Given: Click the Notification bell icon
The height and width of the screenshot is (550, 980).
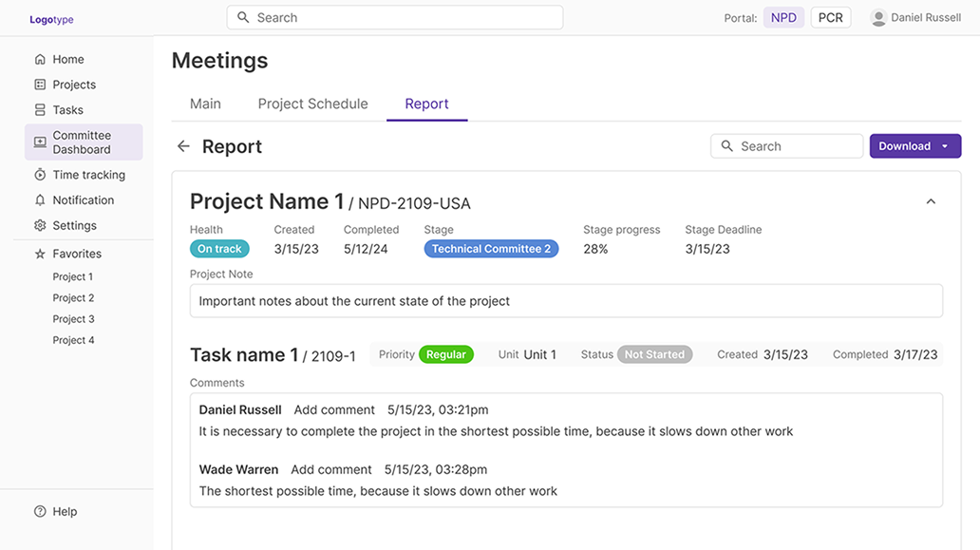Looking at the screenshot, I should tap(40, 200).
